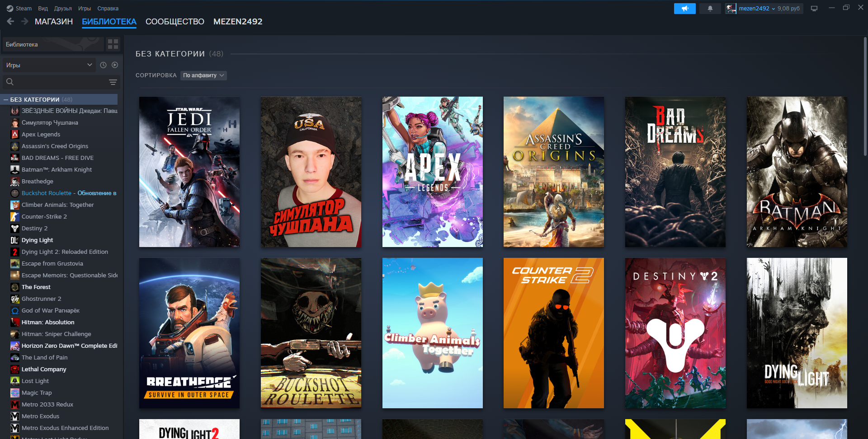Screen dimensions: 868x439
Task: Click the search magnifier icon in sidebar
Action: tap(10, 82)
